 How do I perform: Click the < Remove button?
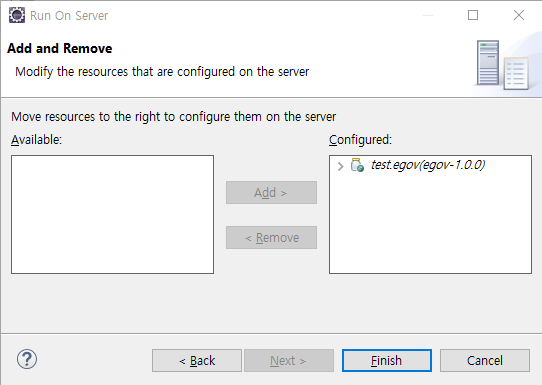click(x=271, y=237)
